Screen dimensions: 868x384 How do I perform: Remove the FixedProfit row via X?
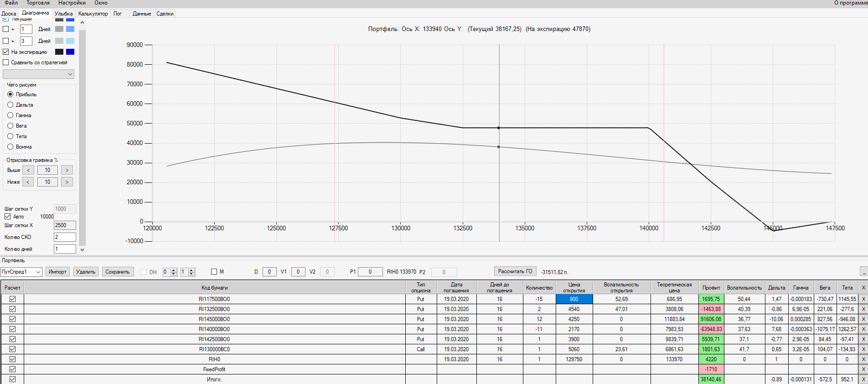pyautogui.click(x=863, y=369)
